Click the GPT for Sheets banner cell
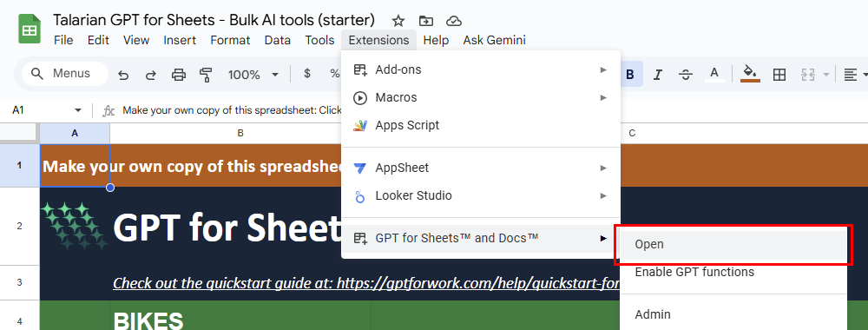The width and height of the screenshot is (868, 330). tap(227, 227)
